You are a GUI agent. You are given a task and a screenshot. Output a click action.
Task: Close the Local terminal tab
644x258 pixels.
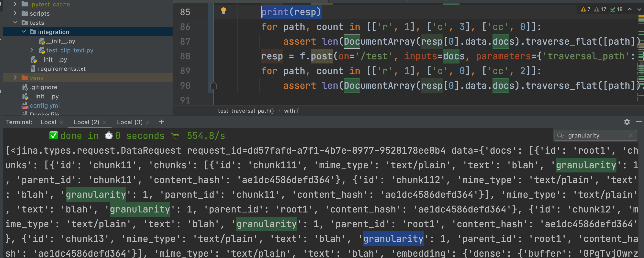coord(62,122)
